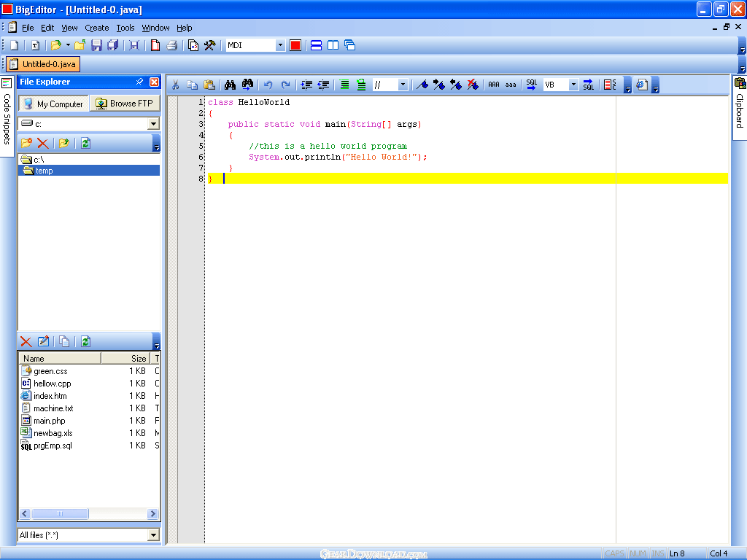Jump to the next bookmark
Viewport: 747px width, 560px height.
pyautogui.click(x=438, y=85)
